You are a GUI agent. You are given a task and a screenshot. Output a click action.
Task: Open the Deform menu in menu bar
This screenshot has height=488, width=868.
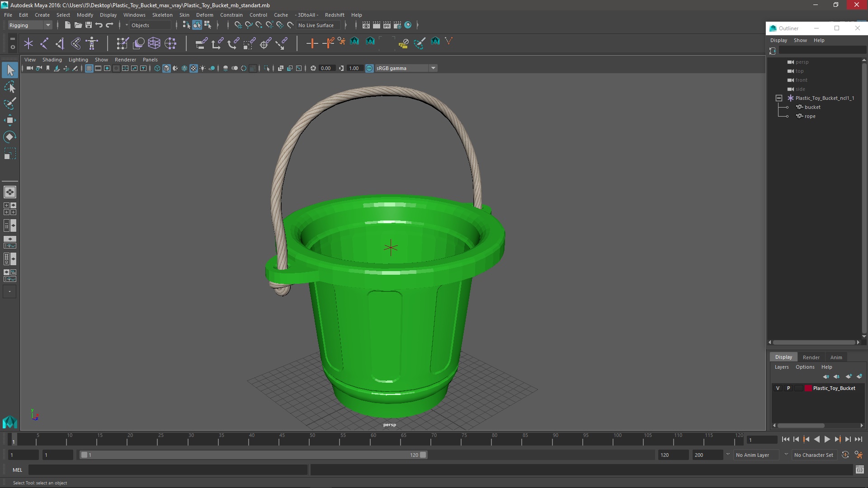coord(205,14)
